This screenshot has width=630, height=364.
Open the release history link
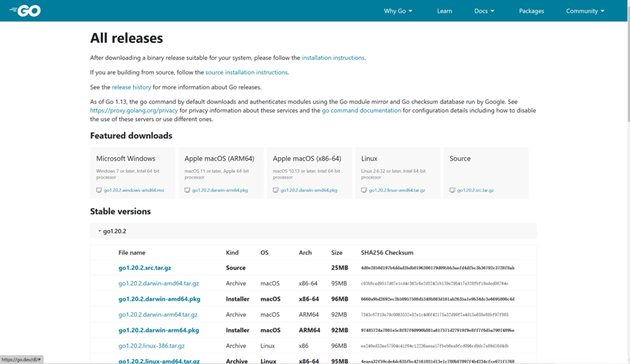pyautogui.click(x=131, y=87)
